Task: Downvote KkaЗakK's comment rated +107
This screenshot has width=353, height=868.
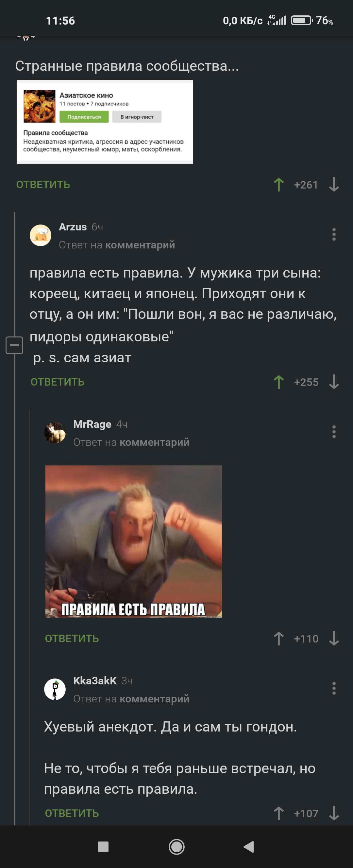Action: point(334,813)
